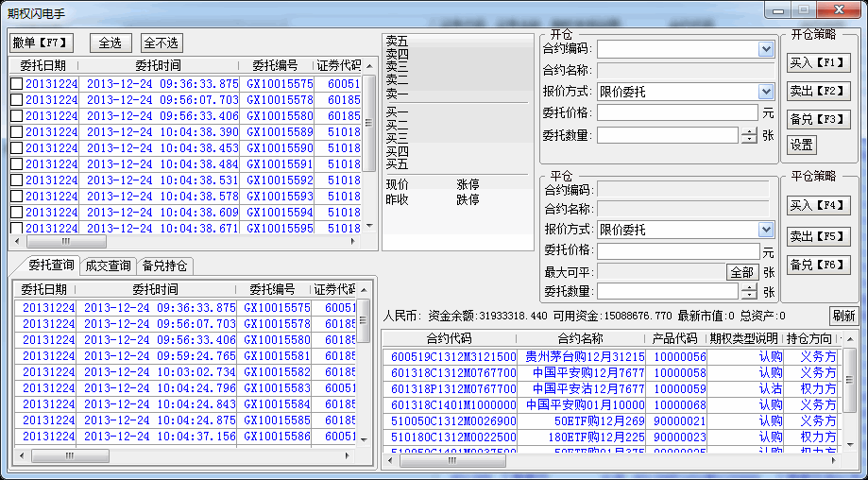Click the 开仓 委托价格 input field
This screenshot has height=480, width=868.
point(677,113)
